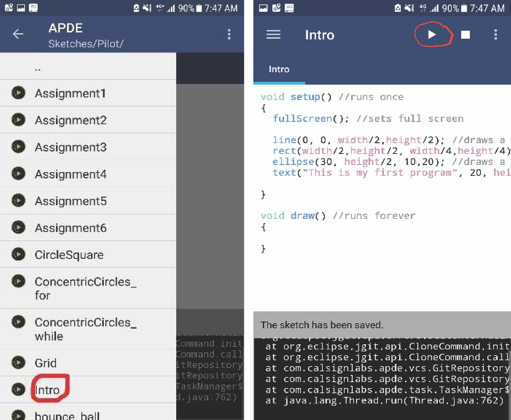
Task: Tap the sketch icon beside Assignment5
Action: [x=18, y=201]
